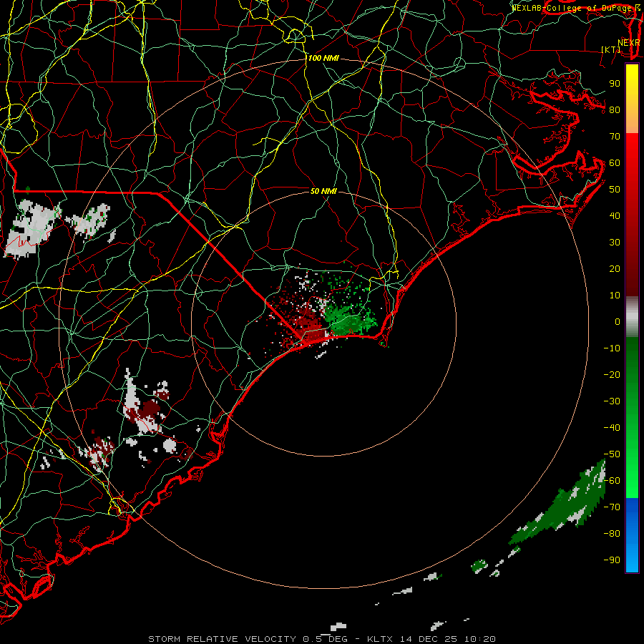
Task: Click the 20 value on velocity scale
Action: point(615,268)
